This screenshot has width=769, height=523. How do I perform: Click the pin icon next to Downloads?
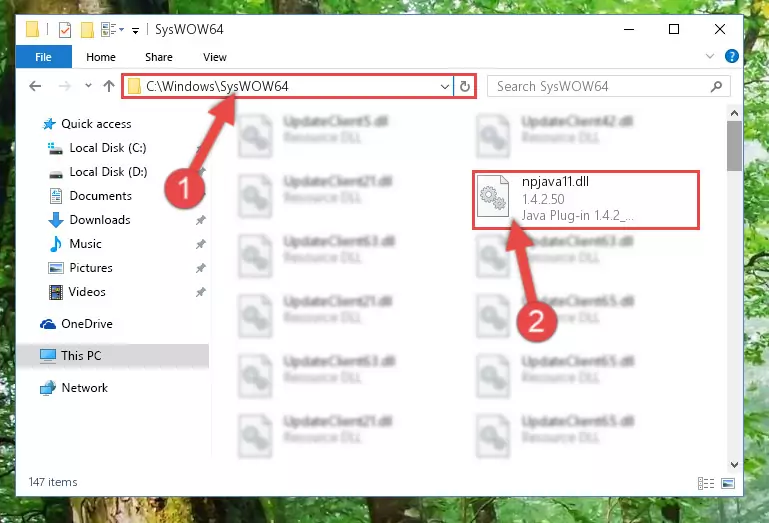(x=201, y=220)
